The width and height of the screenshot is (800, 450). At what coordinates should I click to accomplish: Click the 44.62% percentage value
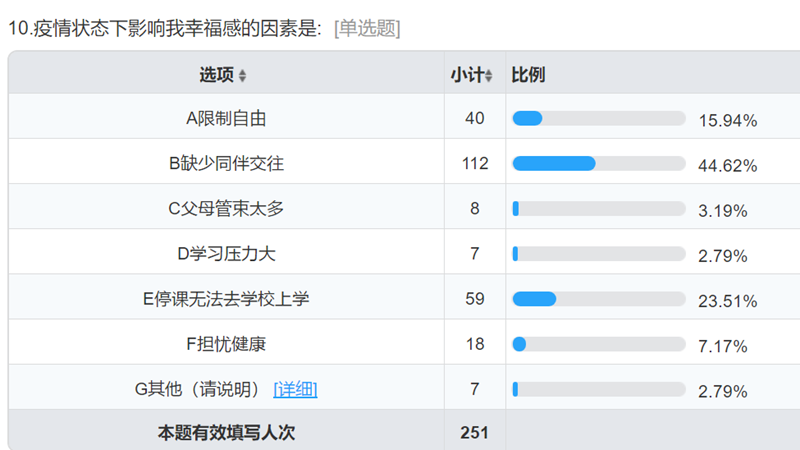click(x=728, y=166)
